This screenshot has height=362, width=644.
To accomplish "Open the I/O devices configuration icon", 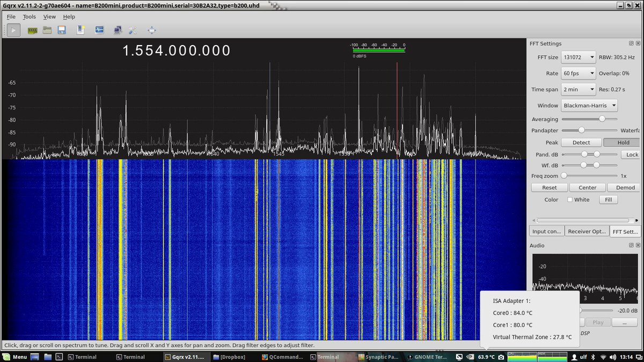I will [32, 30].
